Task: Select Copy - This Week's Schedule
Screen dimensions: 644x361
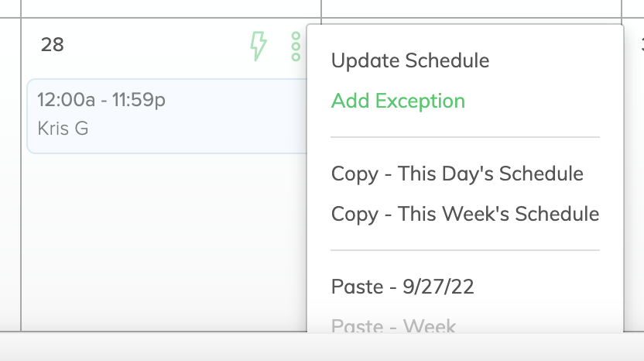Action: (465, 214)
